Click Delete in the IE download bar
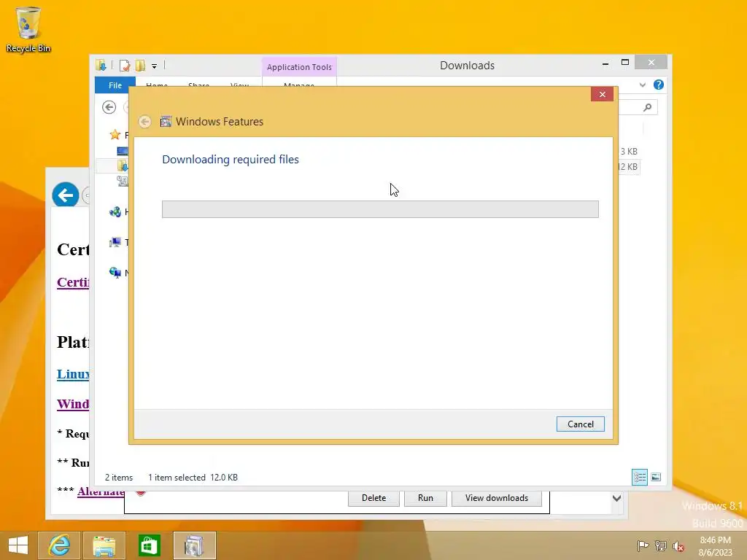Screen dimensions: 747x560 click(373, 498)
